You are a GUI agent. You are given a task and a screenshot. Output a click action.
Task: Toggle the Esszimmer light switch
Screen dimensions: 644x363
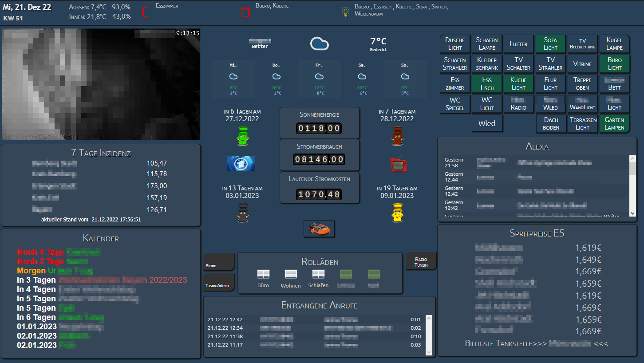[x=455, y=84]
